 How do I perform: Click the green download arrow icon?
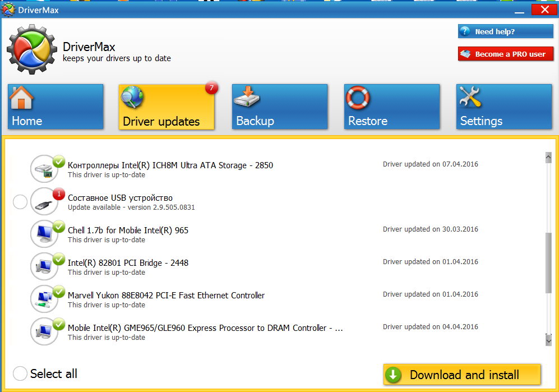point(393,375)
